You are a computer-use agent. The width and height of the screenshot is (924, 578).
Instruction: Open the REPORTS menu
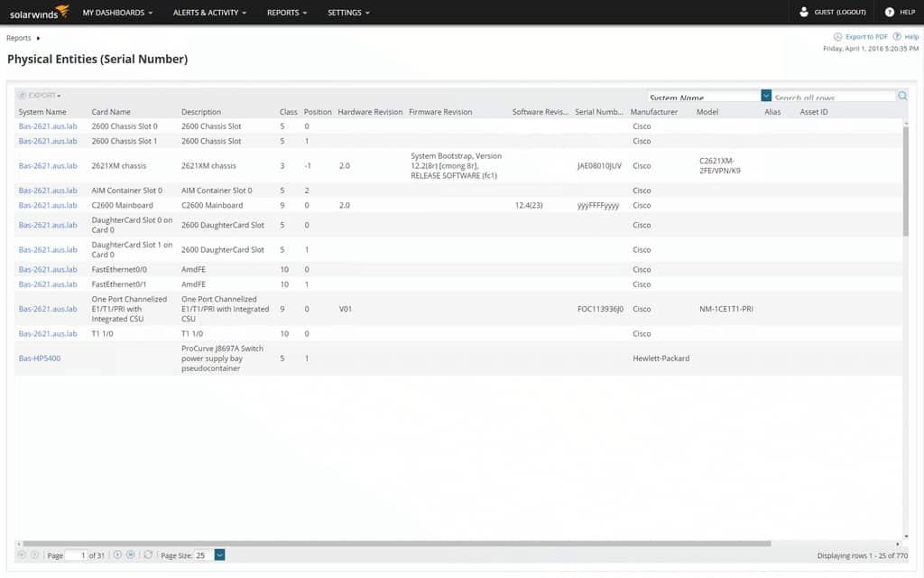(x=285, y=12)
